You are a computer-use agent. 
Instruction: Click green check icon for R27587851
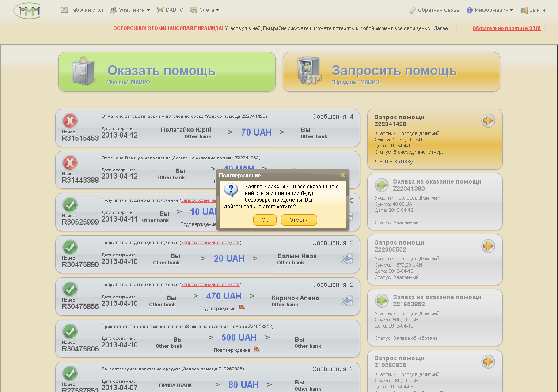70,373
